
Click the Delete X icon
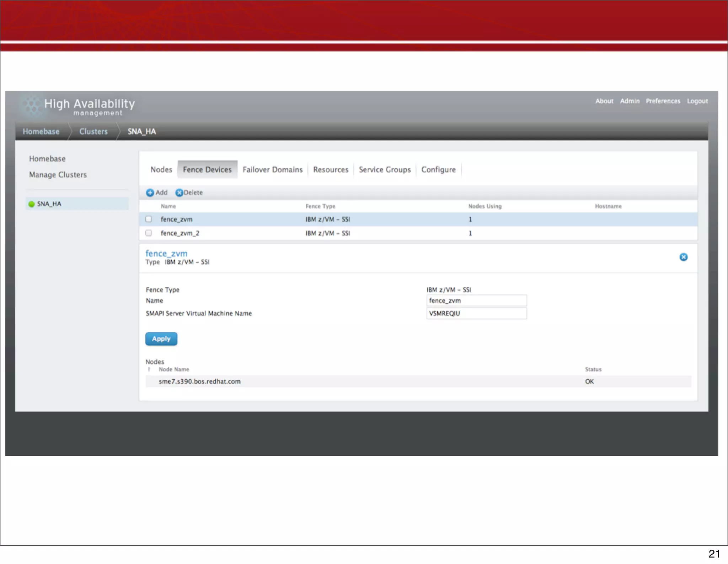click(x=179, y=192)
